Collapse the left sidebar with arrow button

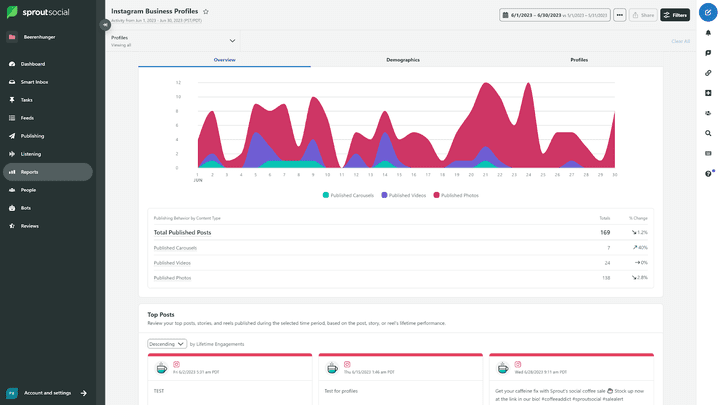coord(105,25)
